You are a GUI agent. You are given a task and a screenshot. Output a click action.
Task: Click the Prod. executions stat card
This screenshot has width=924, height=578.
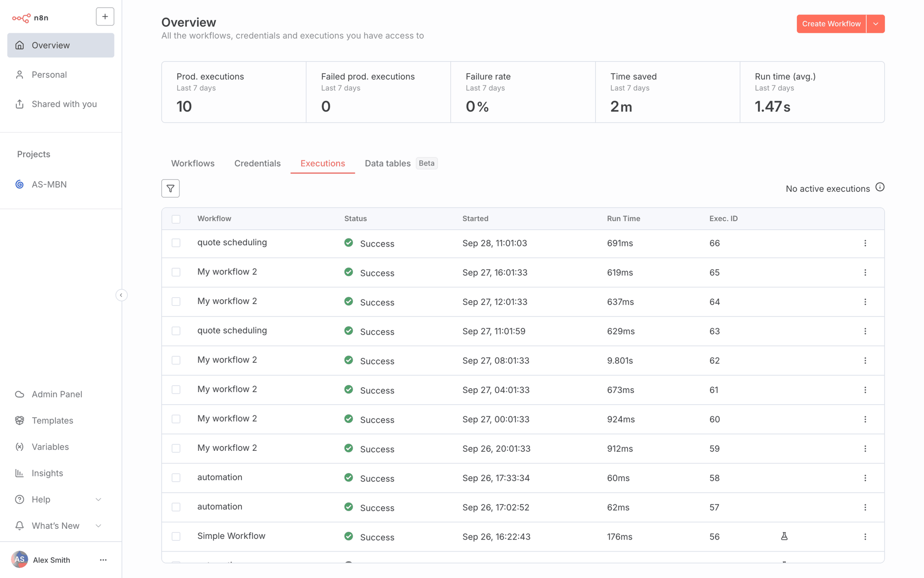tap(234, 92)
